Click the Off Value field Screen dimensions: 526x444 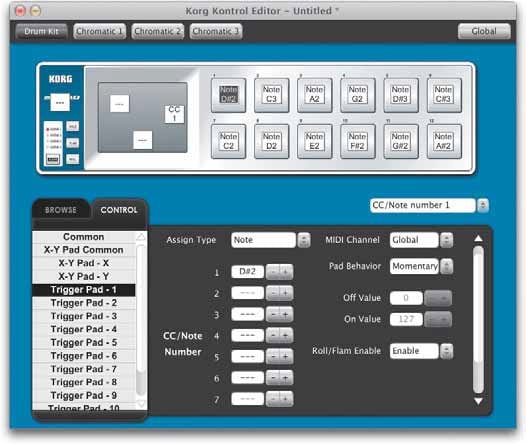pos(406,298)
